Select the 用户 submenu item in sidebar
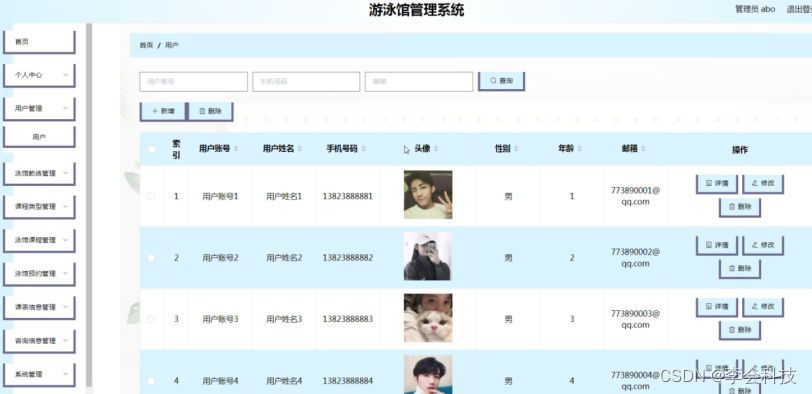Screen dimensions: 812x394 (39, 137)
